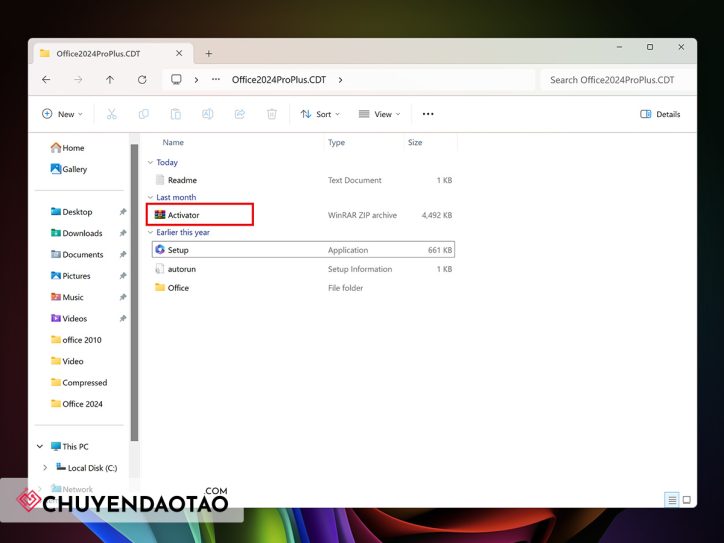724x543 pixels.
Task: Open the View dropdown
Action: (x=380, y=114)
